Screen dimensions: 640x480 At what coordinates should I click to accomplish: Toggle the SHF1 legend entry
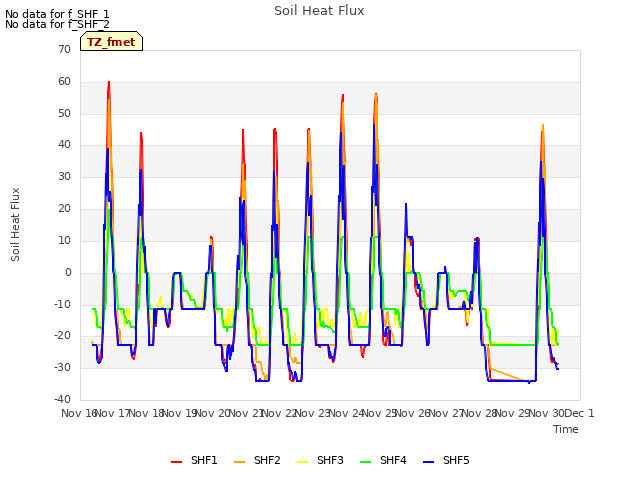194,460
